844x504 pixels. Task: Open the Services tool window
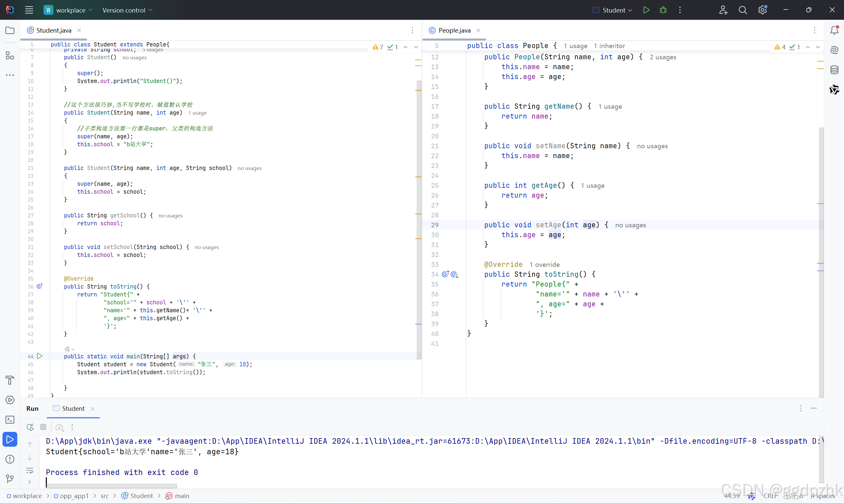coord(10,400)
